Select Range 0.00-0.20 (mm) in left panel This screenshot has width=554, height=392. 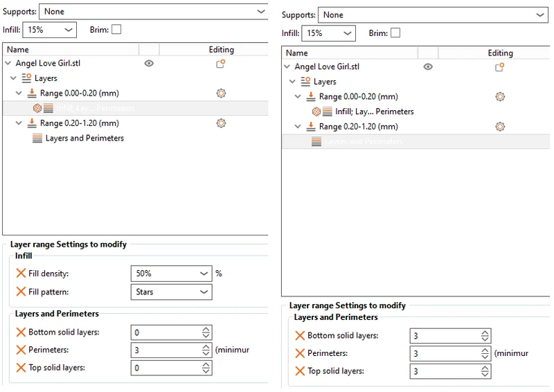click(80, 93)
